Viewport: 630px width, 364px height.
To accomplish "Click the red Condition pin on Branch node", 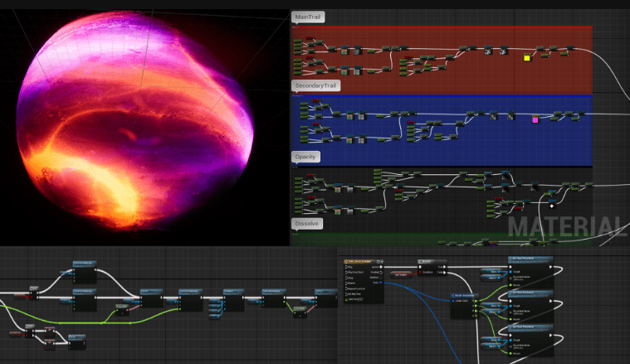I will pyautogui.click(x=420, y=272).
